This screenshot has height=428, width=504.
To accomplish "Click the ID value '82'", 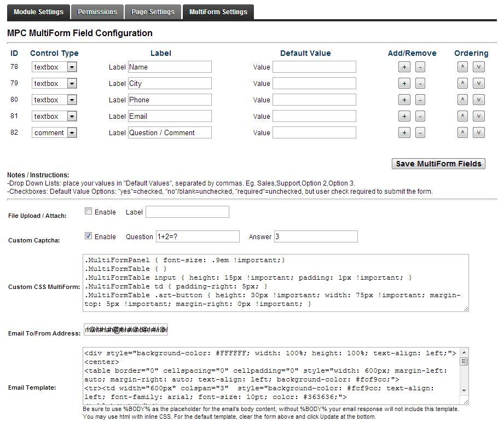I will (x=14, y=132).
